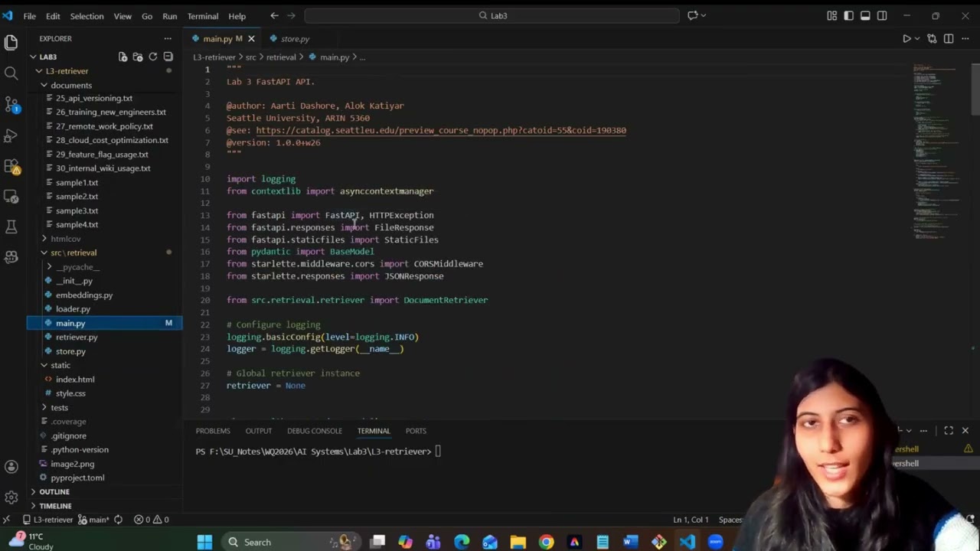Open the Search view in activity bar

pos(11,73)
